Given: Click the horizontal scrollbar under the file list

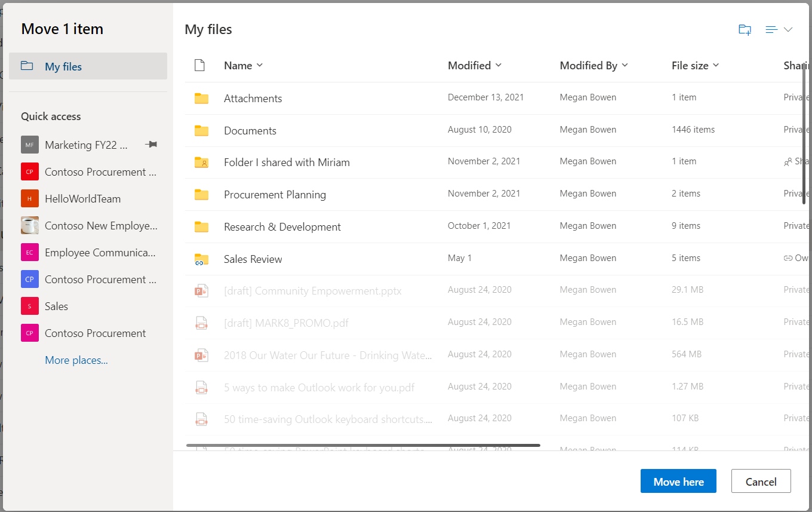Looking at the screenshot, I should click(363, 445).
